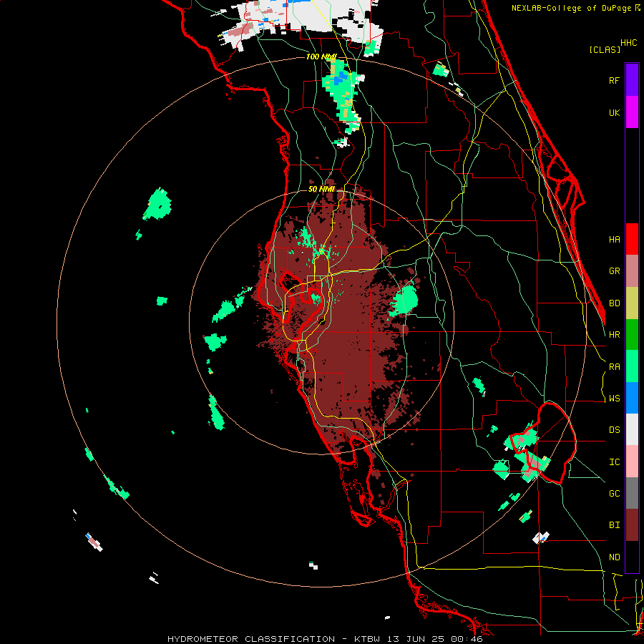
Task: Select the "HR" legend label
Action: (614, 334)
